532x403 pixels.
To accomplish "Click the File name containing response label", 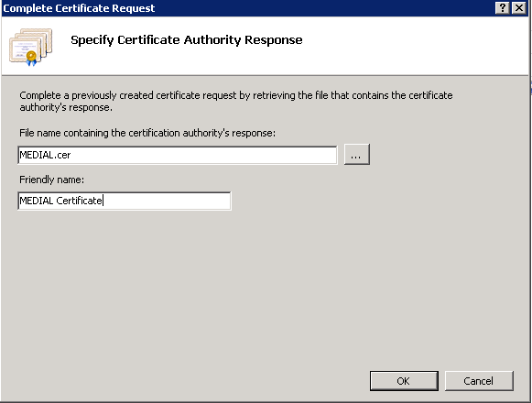I will tap(147, 133).
